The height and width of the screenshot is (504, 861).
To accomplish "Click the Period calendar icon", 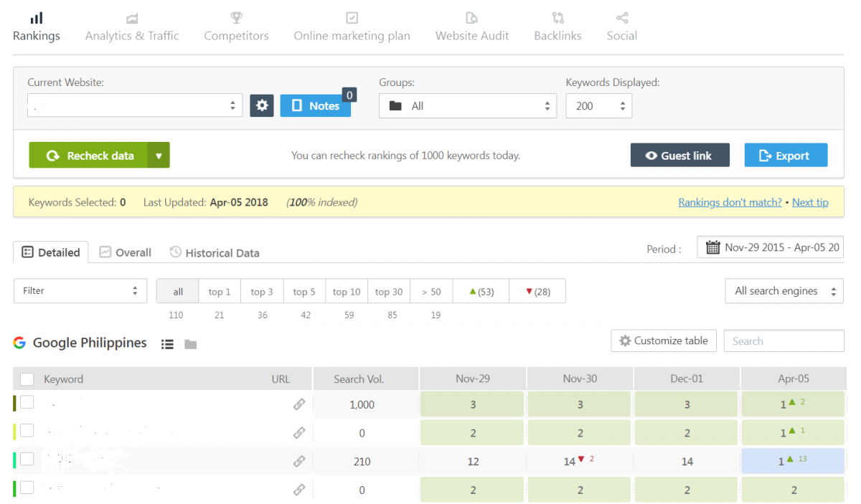I will click(x=712, y=247).
